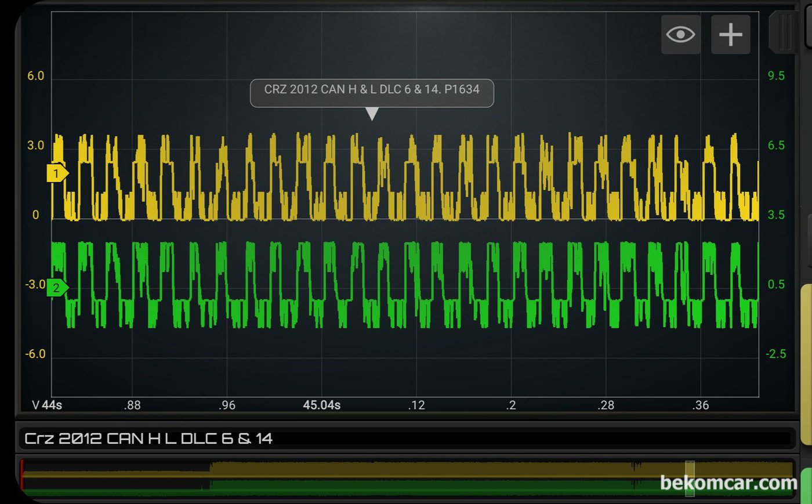Toggle trace visibility with the eye icon
Image resolution: width=812 pixels, height=504 pixels.
[680, 35]
